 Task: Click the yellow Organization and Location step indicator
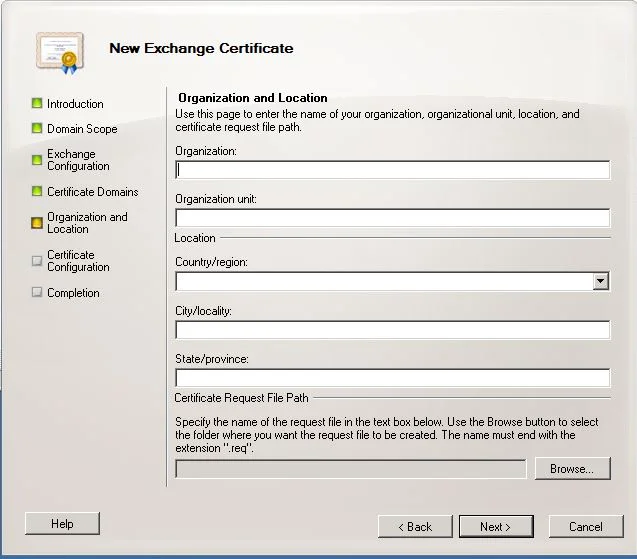pos(37,223)
